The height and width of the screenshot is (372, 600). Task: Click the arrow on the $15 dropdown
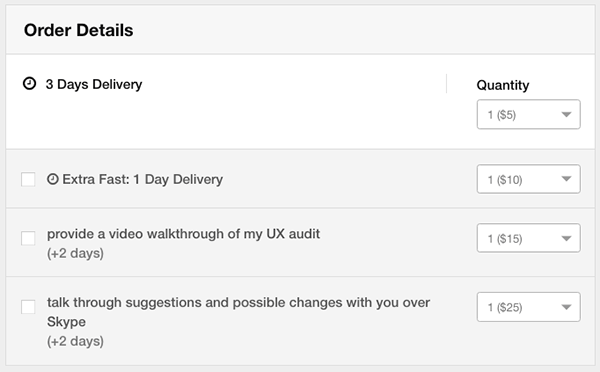(x=566, y=238)
